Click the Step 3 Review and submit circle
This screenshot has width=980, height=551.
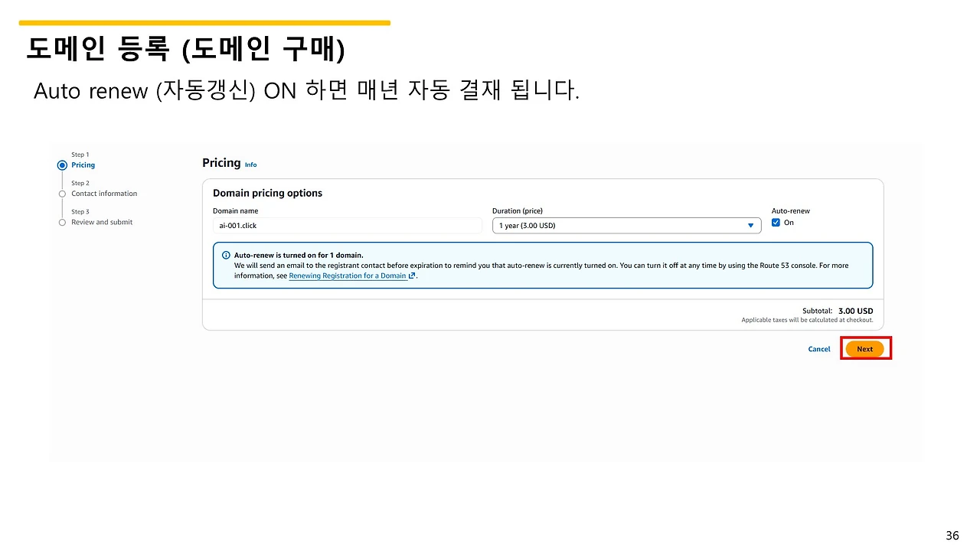62,222
